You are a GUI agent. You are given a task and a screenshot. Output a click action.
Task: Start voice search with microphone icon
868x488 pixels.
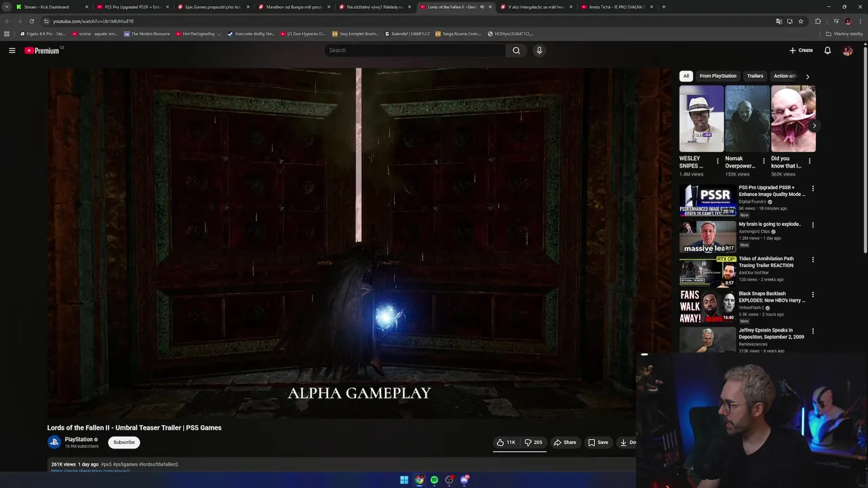click(539, 50)
